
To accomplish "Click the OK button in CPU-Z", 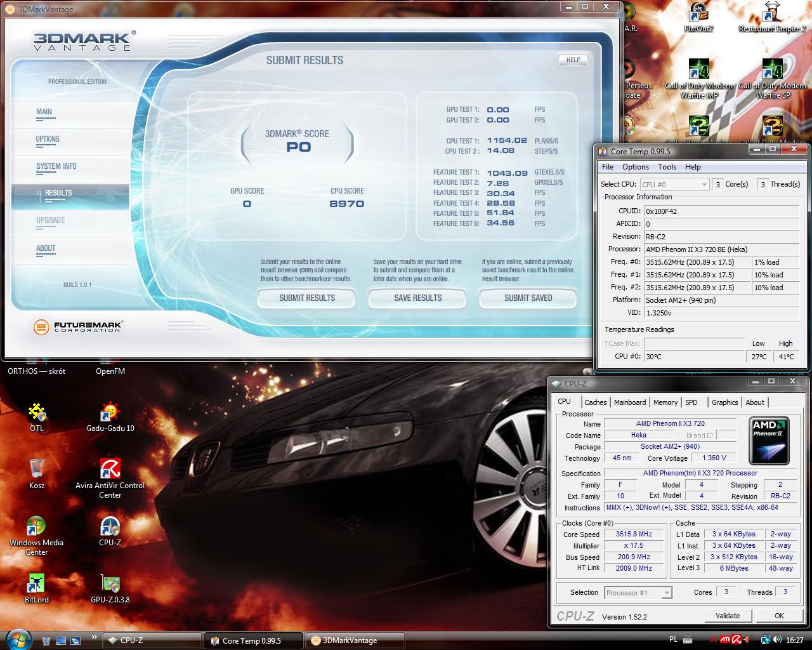I will point(779,616).
